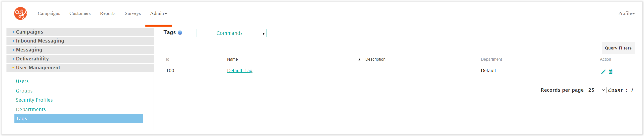Viewport: 644px width, 136px height.
Task: Click the pencil edit icon for Default_Tag
Action: tap(603, 72)
